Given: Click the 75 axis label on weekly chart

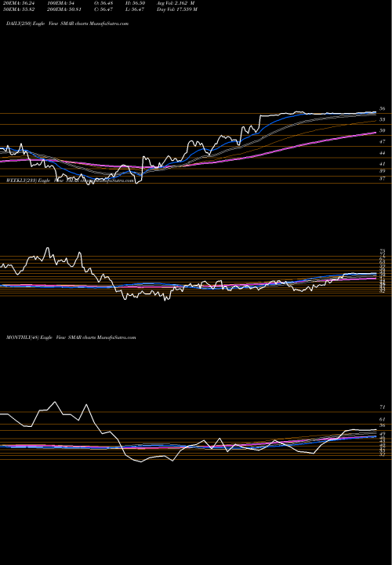Looking at the screenshot, I should pos(383,251).
